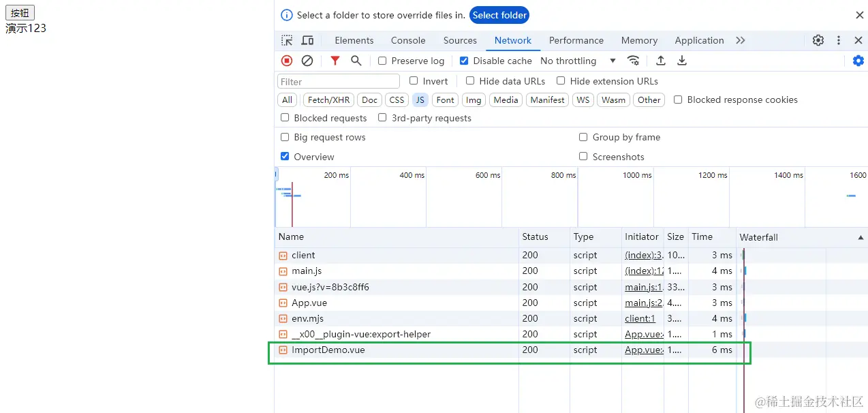Uncheck the Overview option
868x413 pixels.
pyautogui.click(x=285, y=156)
